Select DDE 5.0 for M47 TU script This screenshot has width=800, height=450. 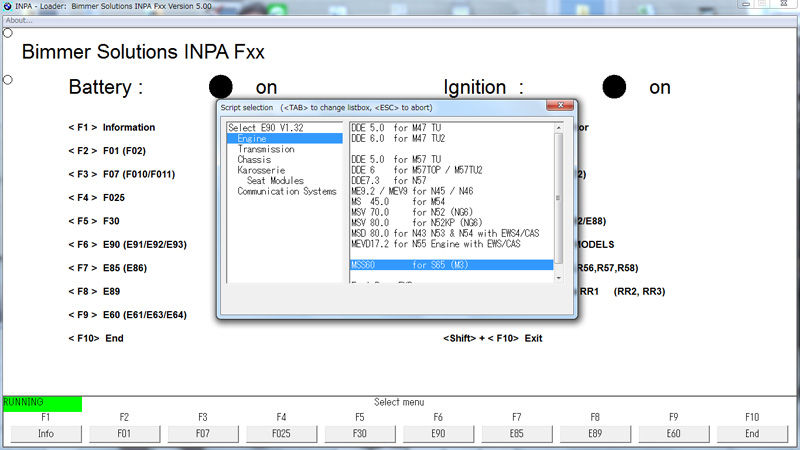(x=396, y=128)
